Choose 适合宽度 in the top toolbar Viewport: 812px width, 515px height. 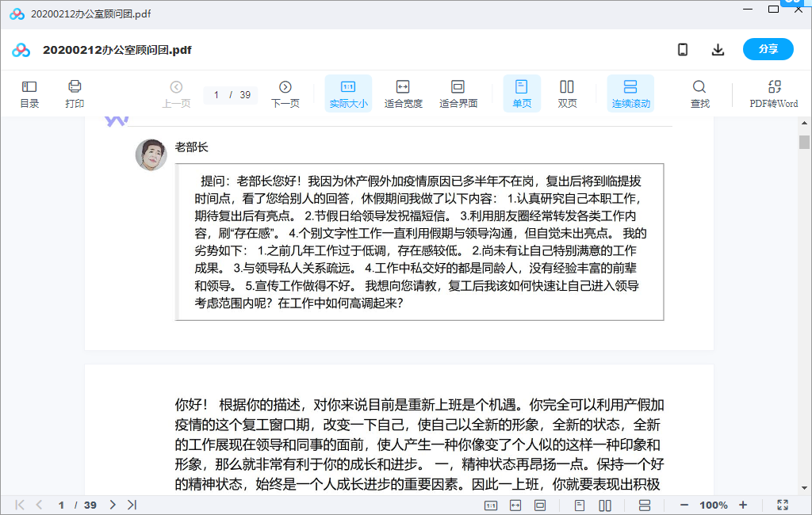click(403, 93)
